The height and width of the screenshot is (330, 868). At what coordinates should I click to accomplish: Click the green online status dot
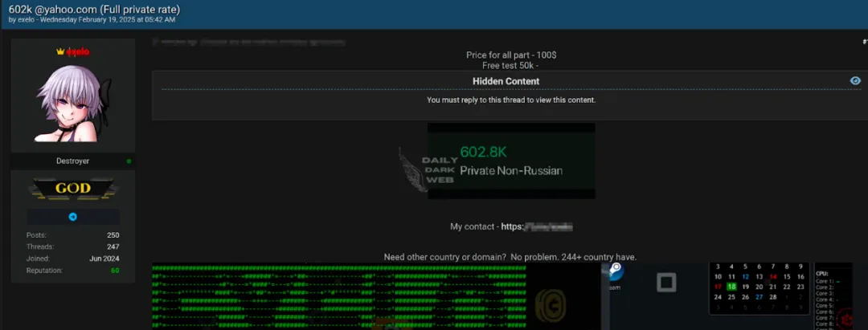tap(129, 161)
